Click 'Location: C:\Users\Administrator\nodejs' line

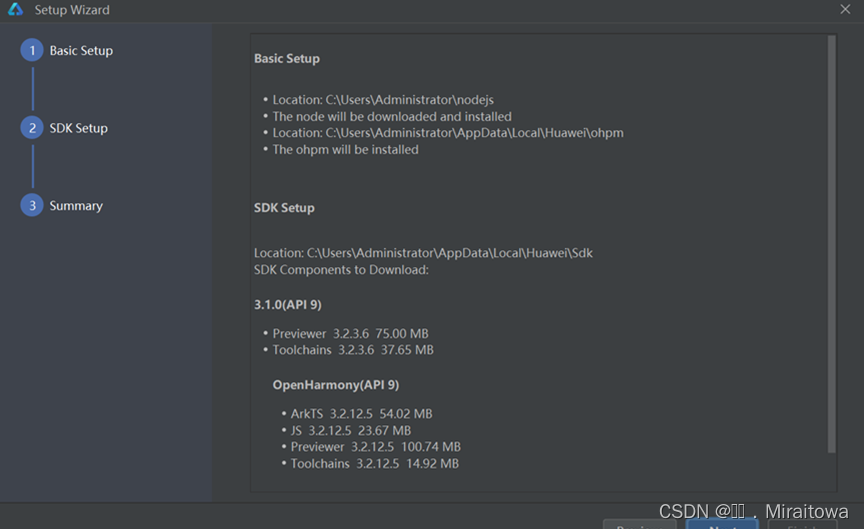point(383,100)
